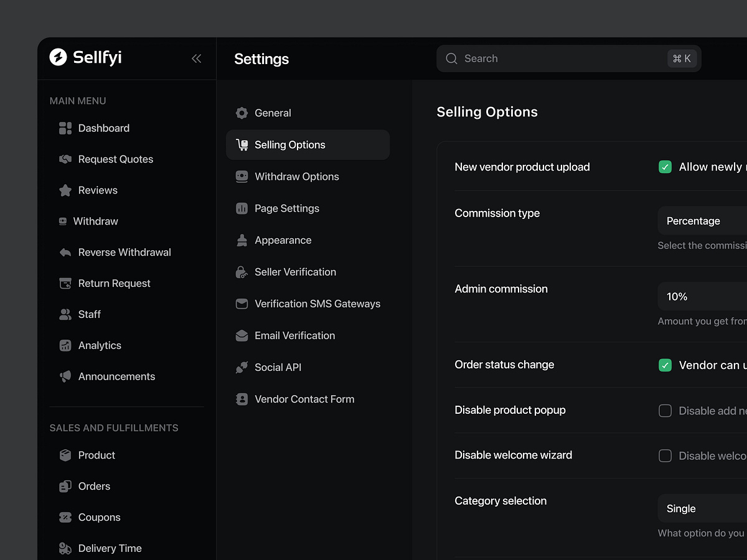The width and height of the screenshot is (747, 560).
Task: Select the Dashboard icon in sidebar
Action: click(65, 128)
